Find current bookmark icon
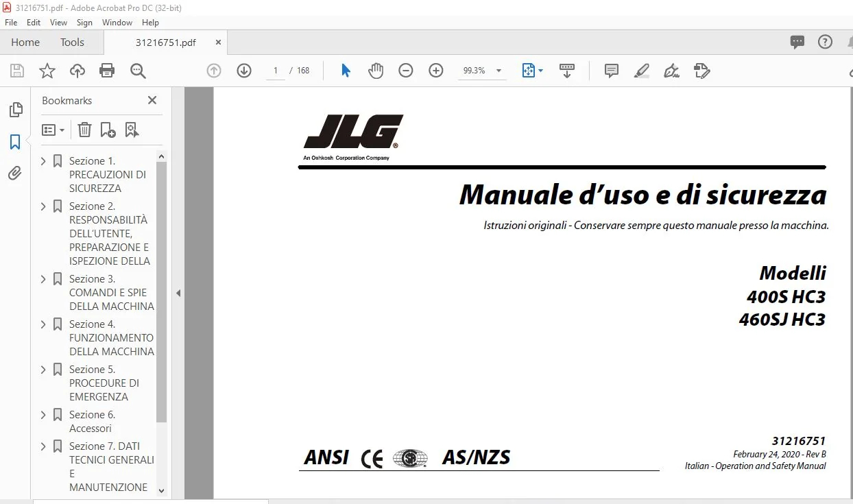This screenshot has height=504, width=853. tap(132, 130)
